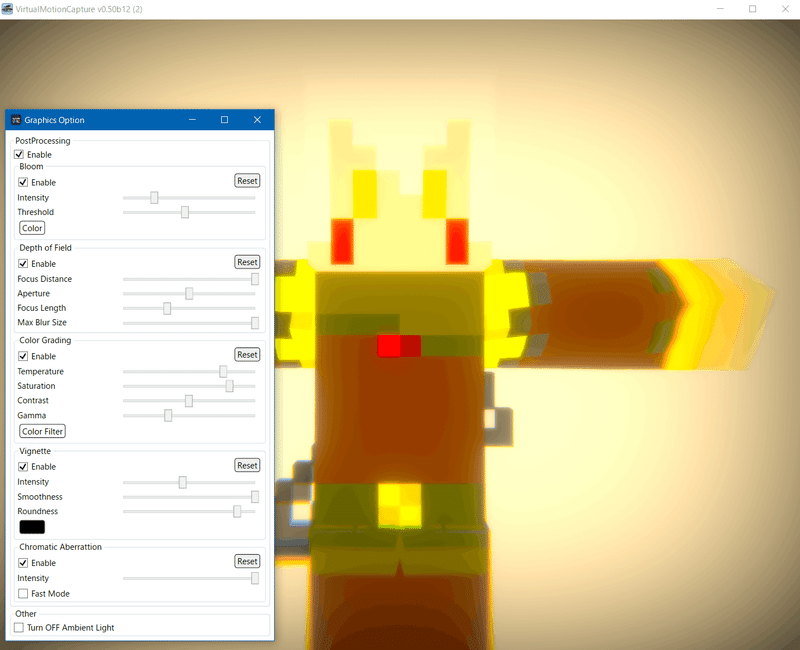This screenshot has height=650, width=800.
Task: Toggle the Vignette Enable checkbox
Action: (23, 466)
